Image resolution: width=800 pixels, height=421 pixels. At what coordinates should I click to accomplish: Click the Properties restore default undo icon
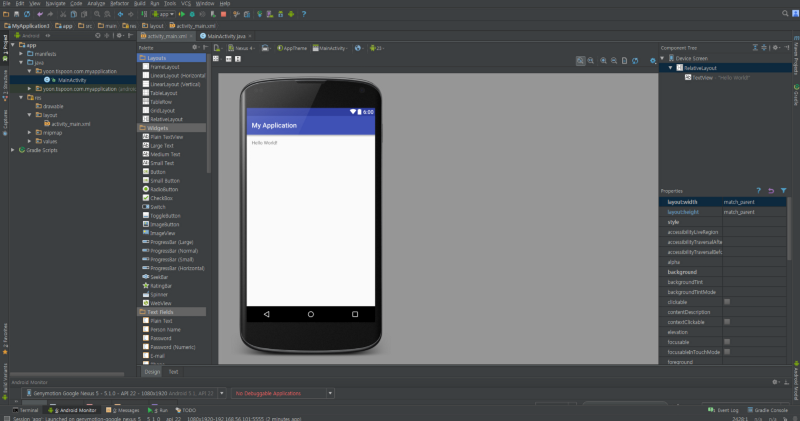[771, 191]
